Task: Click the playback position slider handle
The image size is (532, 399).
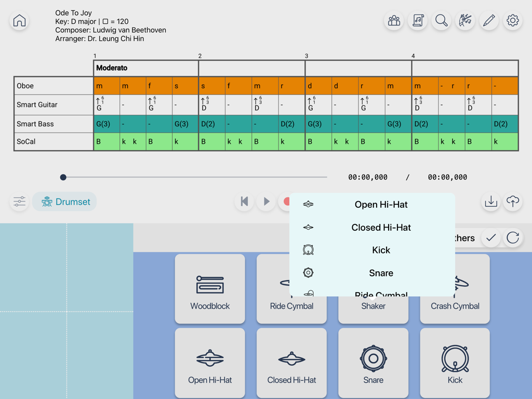Action: [x=63, y=177]
